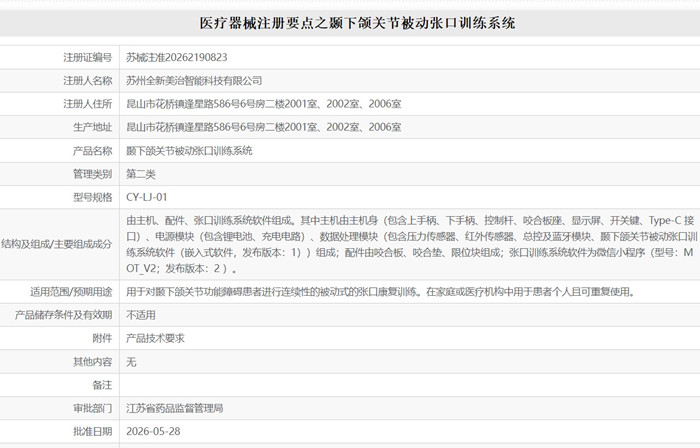The width and height of the screenshot is (700, 448).
Task: Click the 附件 label
Action: pos(102,338)
